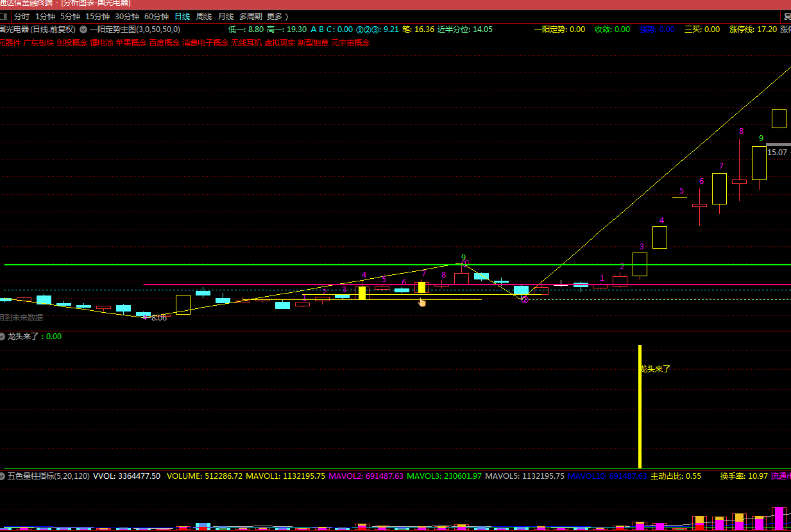Image resolution: width=791 pixels, height=532 pixels.
Task: Click the 近半分位: 14.05 readout
Action: 465,29
